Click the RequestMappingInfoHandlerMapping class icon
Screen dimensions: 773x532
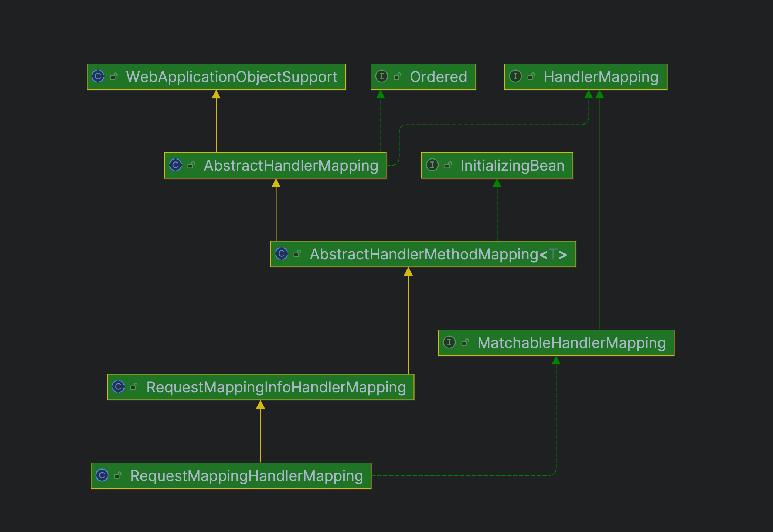(118, 386)
